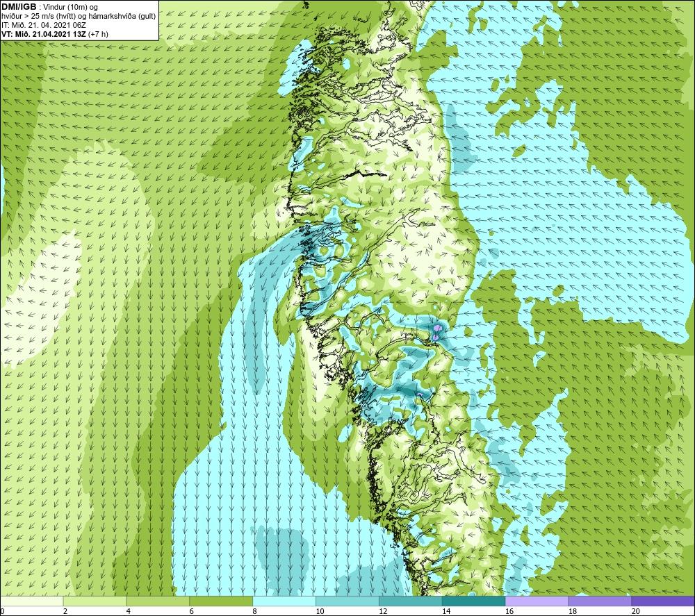Viewport: 695px width, 616px height.
Task: Click the legend scale label '16'
Action: pos(509,612)
